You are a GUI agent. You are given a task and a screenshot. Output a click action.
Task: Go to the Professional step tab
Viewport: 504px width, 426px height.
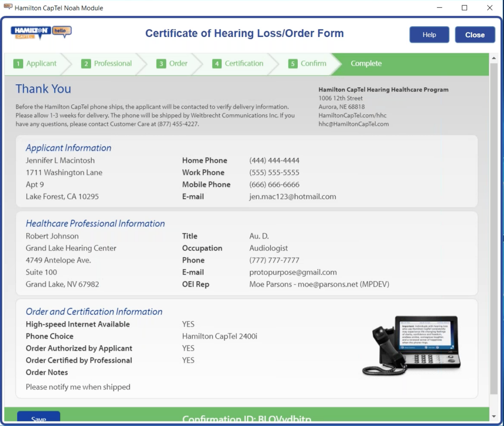[x=106, y=64]
